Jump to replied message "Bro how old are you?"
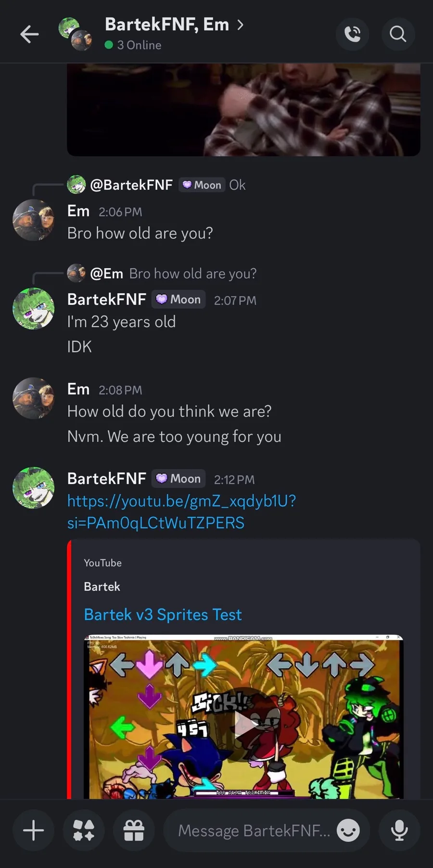433x868 pixels. (192, 273)
